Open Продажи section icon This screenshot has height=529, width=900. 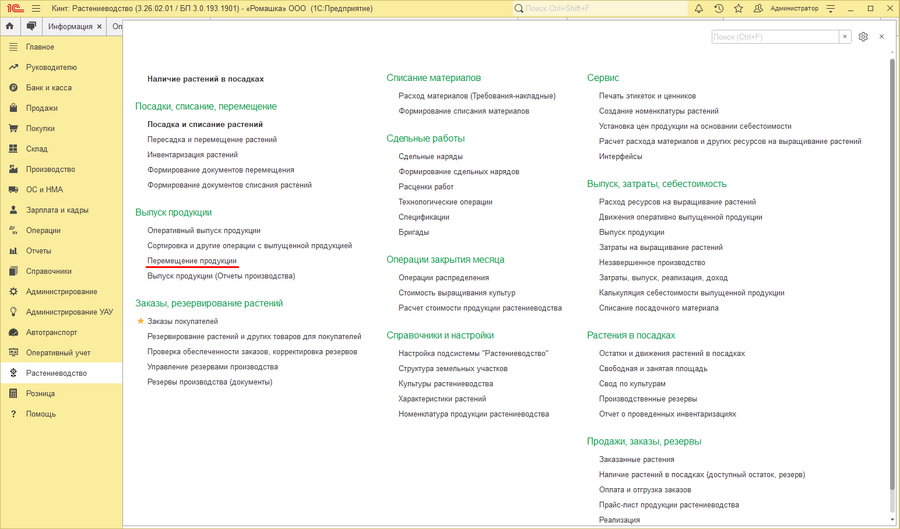coord(13,108)
